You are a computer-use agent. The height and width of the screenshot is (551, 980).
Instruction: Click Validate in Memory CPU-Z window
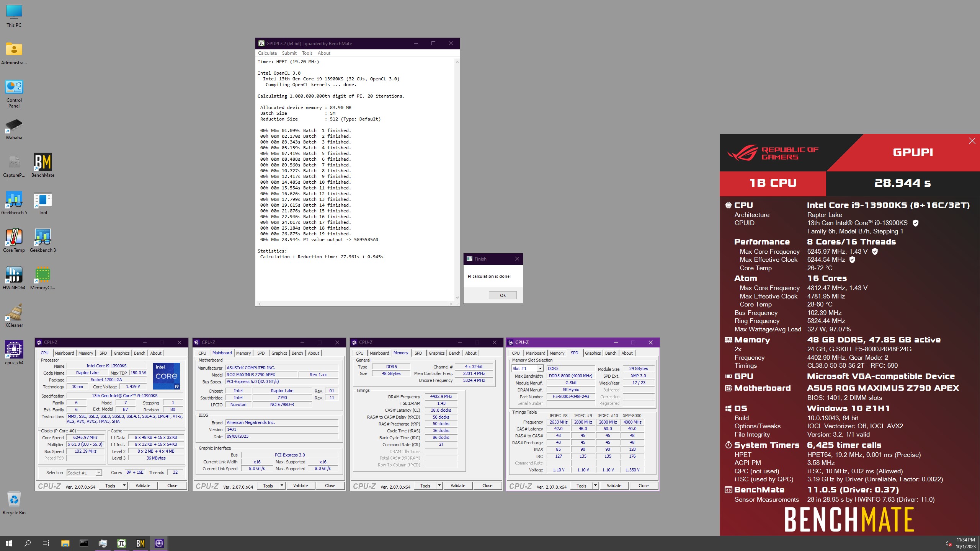coord(458,486)
